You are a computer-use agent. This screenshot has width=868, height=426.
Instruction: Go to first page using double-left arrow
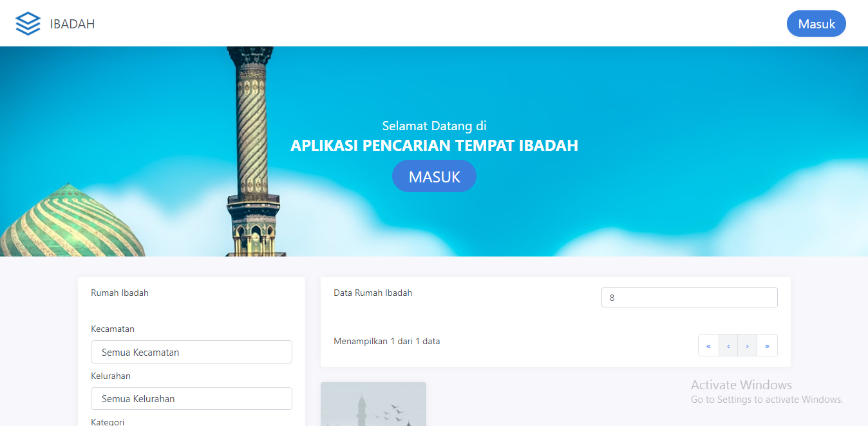pyautogui.click(x=708, y=345)
